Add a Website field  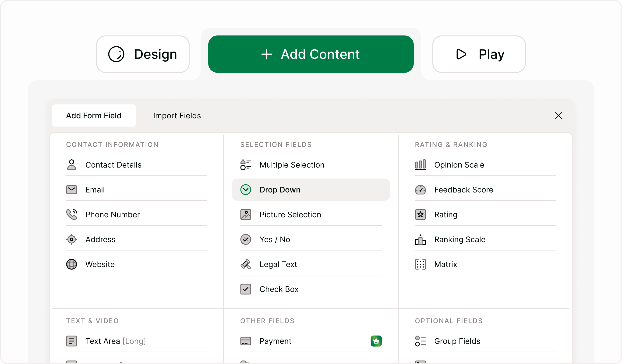(x=137, y=264)
